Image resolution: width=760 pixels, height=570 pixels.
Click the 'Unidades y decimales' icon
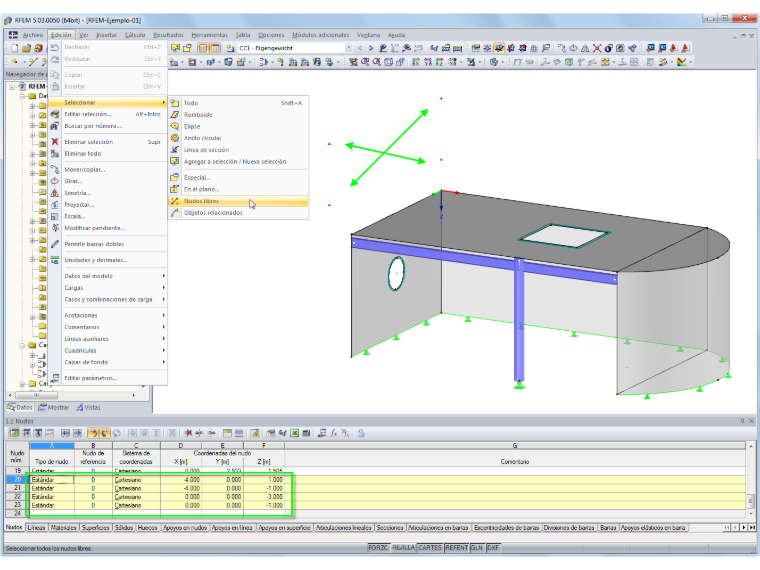point(55,260)
